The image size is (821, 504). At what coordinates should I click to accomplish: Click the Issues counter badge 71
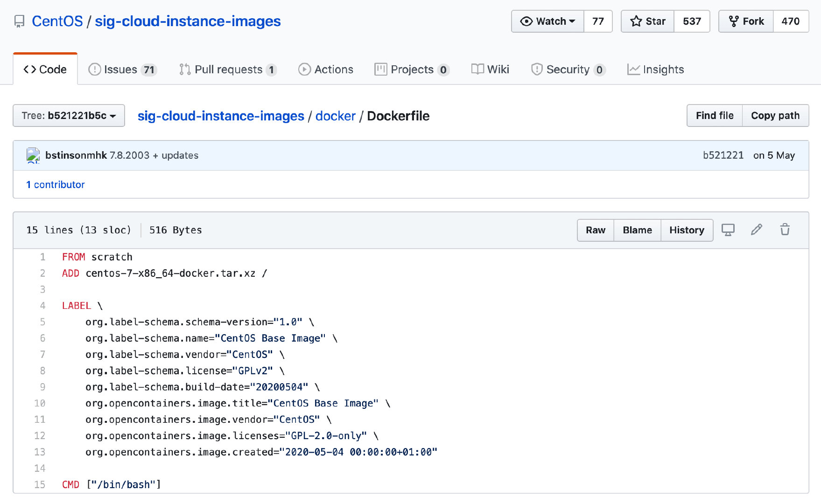(149, 70)
